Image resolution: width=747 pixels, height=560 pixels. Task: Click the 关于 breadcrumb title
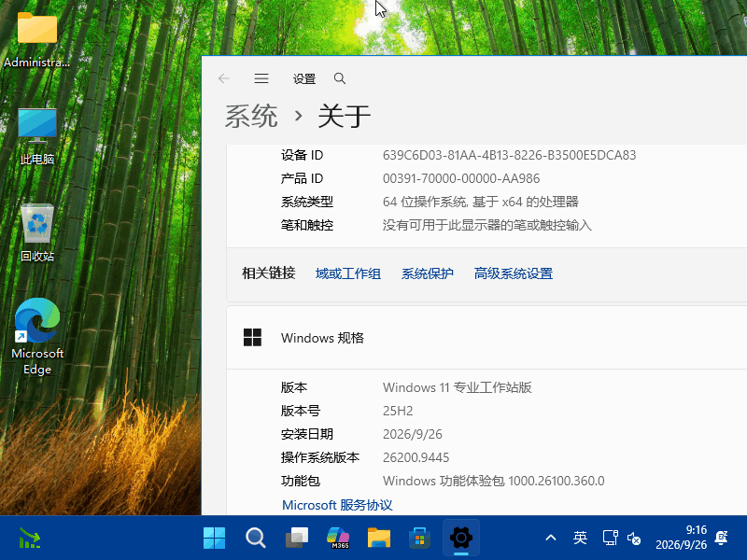coord(344,116)
